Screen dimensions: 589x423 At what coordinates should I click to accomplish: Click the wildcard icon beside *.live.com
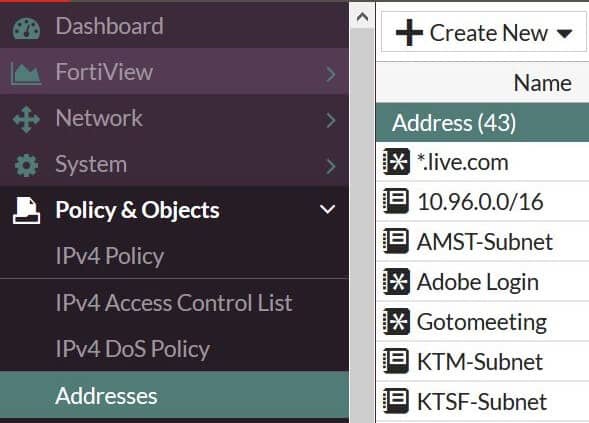(x=396, y=162)
